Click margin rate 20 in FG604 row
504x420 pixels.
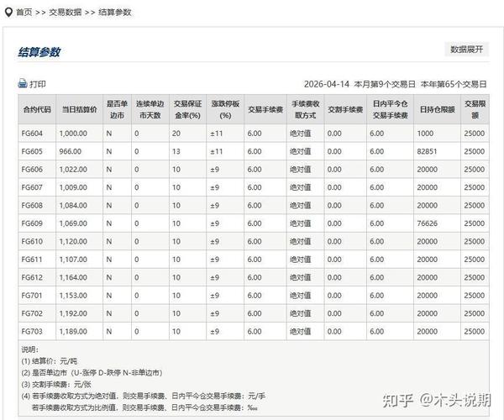click(176, 134)
